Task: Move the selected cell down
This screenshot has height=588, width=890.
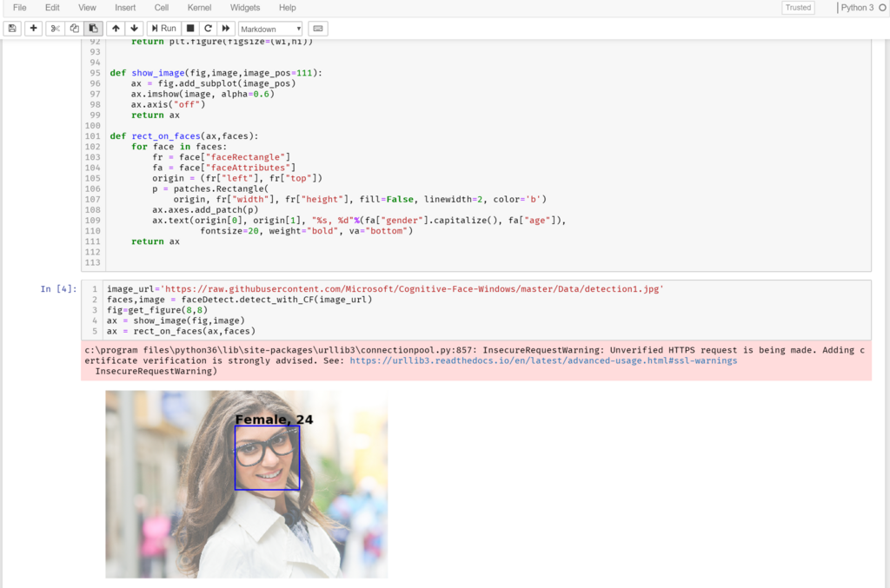Action: coord(135,29)
